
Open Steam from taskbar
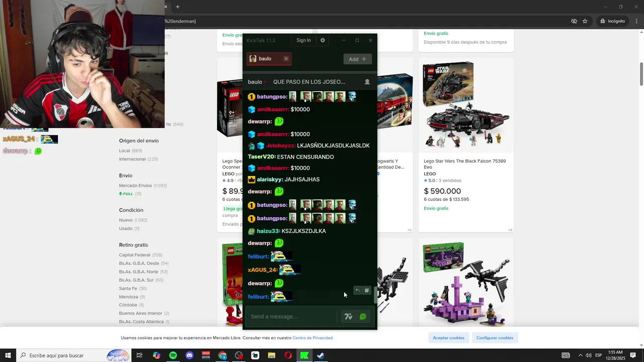point(320,355)
